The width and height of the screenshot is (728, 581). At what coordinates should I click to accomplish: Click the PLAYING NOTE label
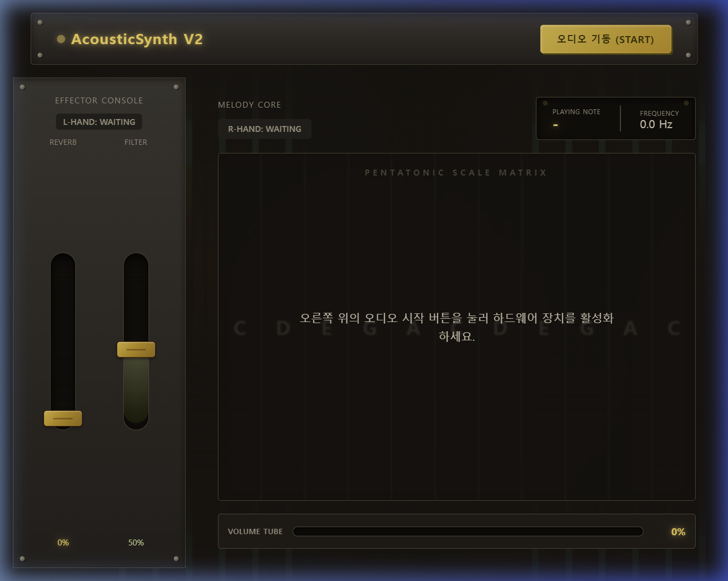point(576,112)
